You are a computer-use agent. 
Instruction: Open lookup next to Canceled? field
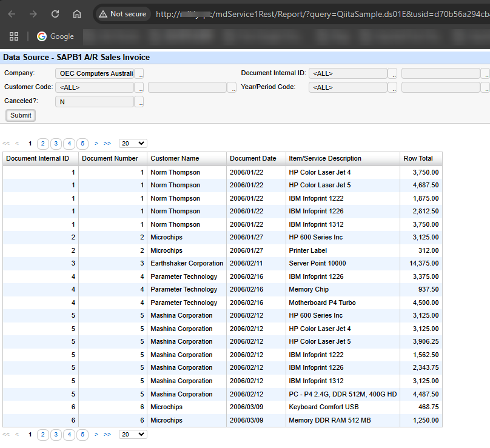click(139, 102)
